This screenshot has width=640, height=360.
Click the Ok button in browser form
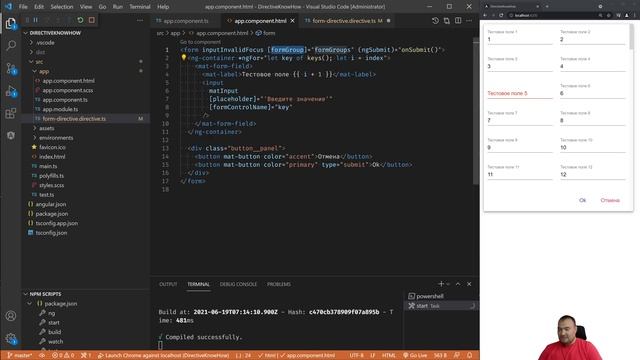point(582,200)
